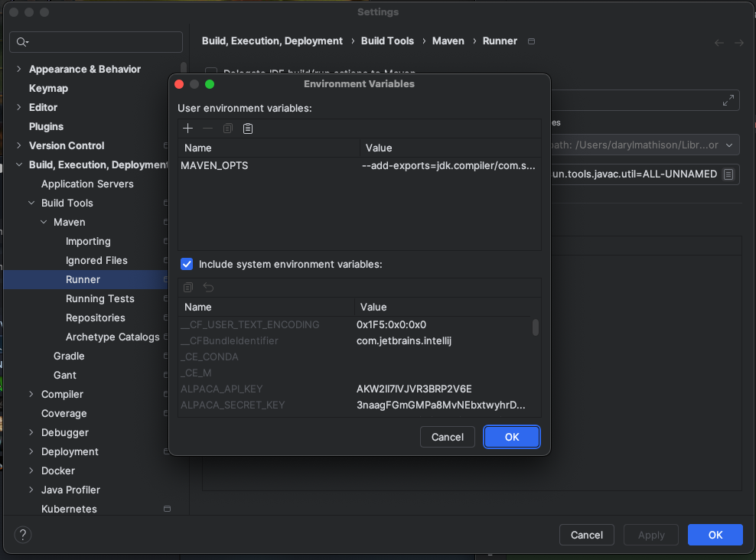Open the JRE path dropdown
Screen dimensions: 756x560
point(729,145)
